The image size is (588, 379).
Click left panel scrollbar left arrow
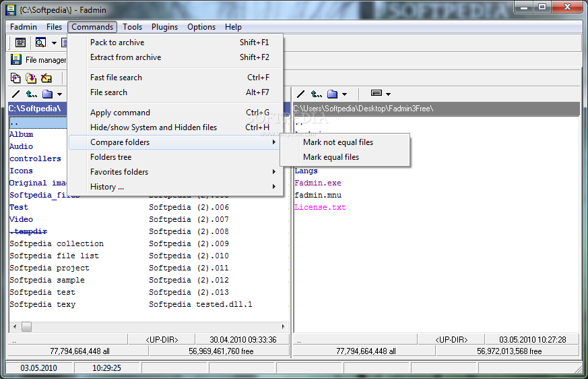pyautogui.click(x=15, y=327)
